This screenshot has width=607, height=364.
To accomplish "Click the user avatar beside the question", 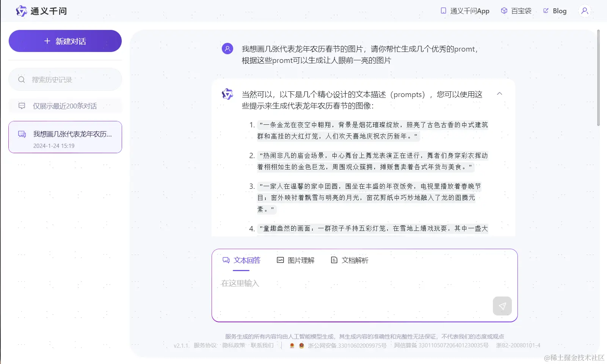I will 227,49.
